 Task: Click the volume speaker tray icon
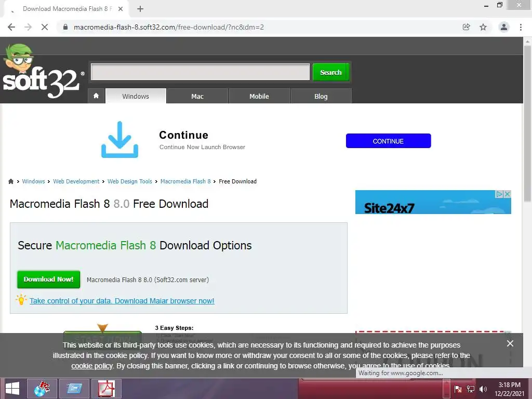(483, 389)
